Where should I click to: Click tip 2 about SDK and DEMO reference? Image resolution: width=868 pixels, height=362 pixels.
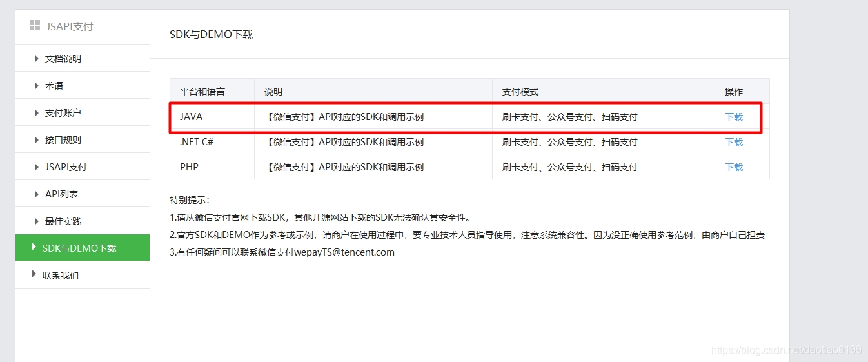(x=468, y=235)
